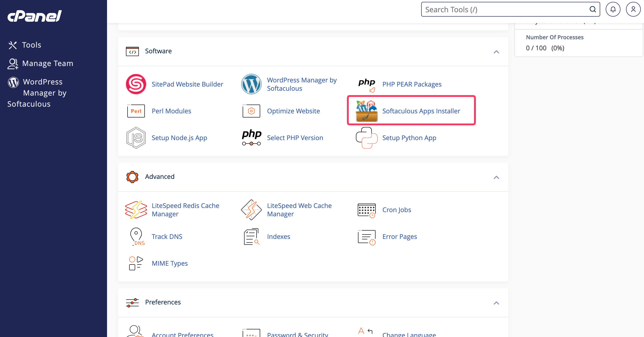Open WordPress Manager by Softaculous in sidebar
This screenshot has width=644, height=337.
(38, 93)
